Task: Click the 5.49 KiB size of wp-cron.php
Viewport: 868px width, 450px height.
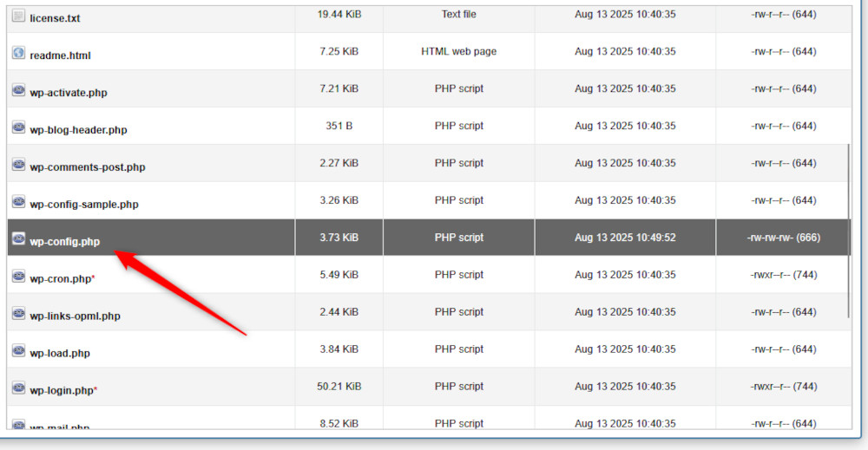Action: click(x=339, y=275)
